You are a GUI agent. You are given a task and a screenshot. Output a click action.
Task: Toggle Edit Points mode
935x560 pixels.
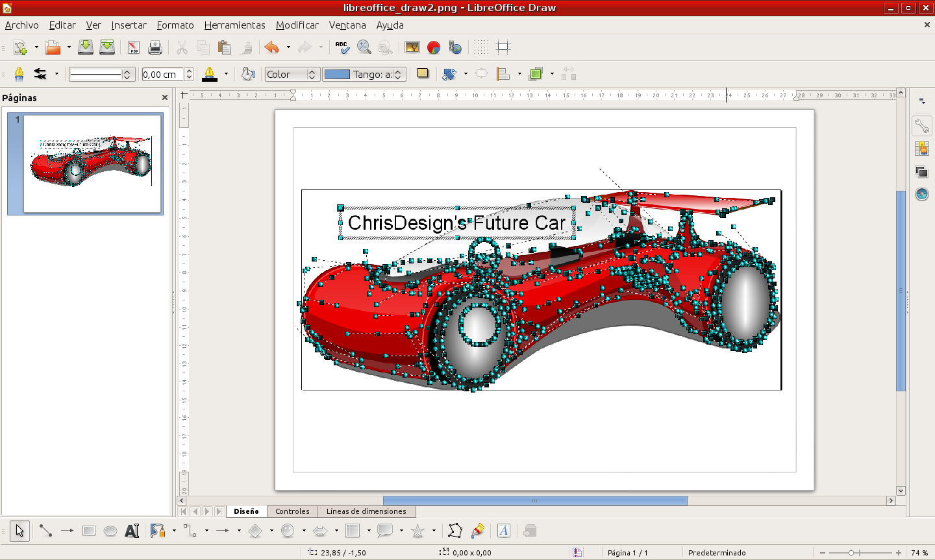point(455,531)
